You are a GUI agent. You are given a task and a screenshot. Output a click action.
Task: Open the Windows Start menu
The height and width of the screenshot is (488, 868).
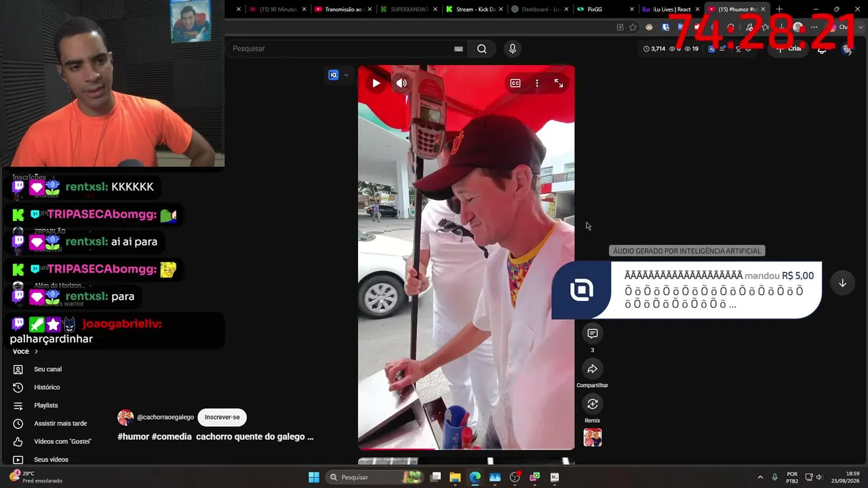point(314,477)
